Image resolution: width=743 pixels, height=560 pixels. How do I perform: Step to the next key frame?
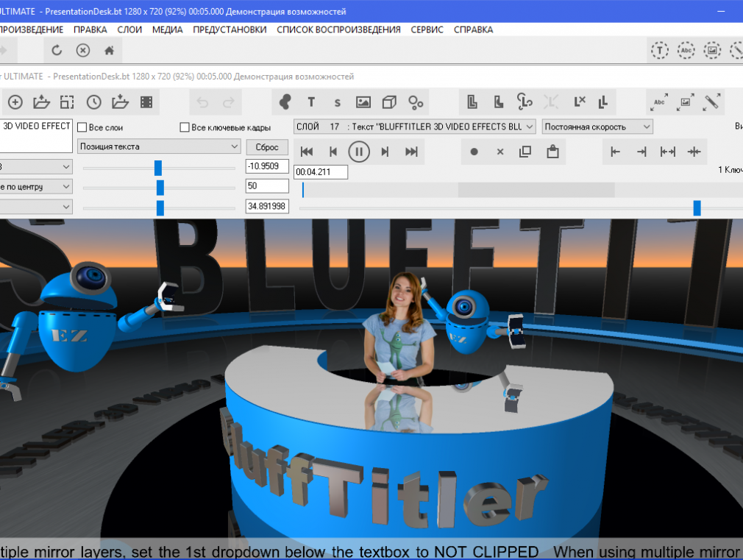(385, 152)
